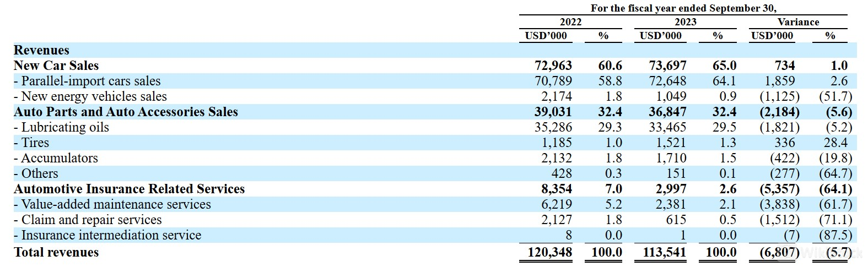Viewport: 868px width, 272px height.
Task: Select the New energy vehicles sales label
Action: click(90, 96)
